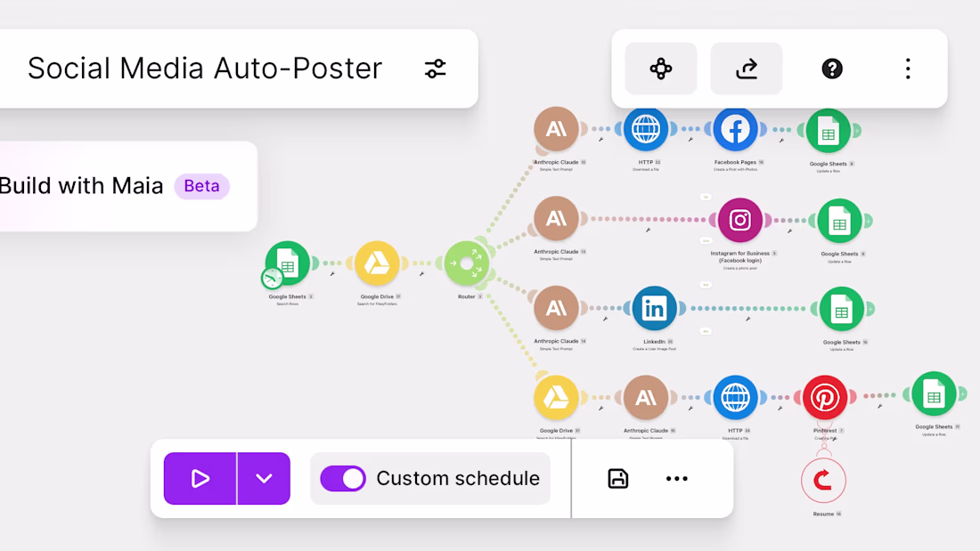Click wrench filter between Pinterest and Google Sheets
This screenshot has width=980, height=551.
coord(879,406)
